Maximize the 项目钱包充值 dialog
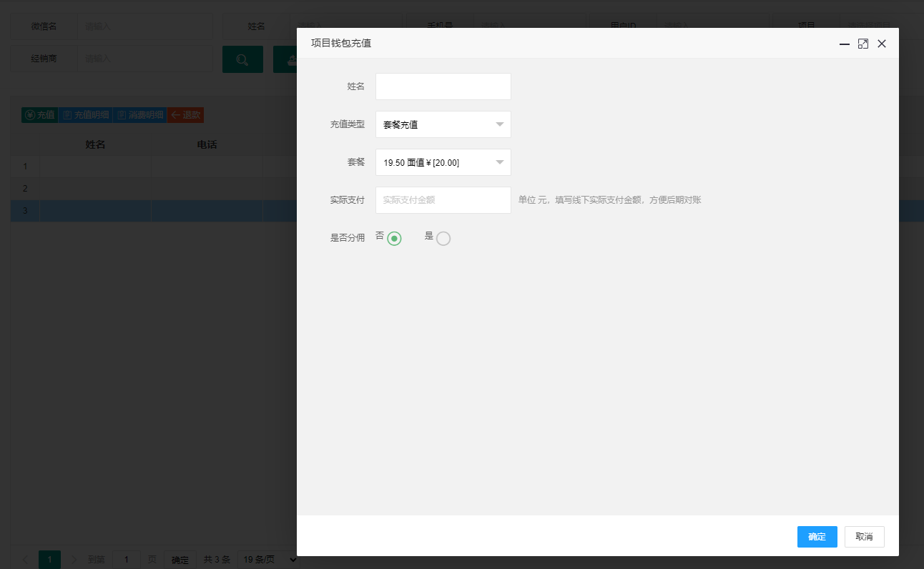The width and height of the screenshot is (924, 569). pyautogui.click(x=863, y=44)
